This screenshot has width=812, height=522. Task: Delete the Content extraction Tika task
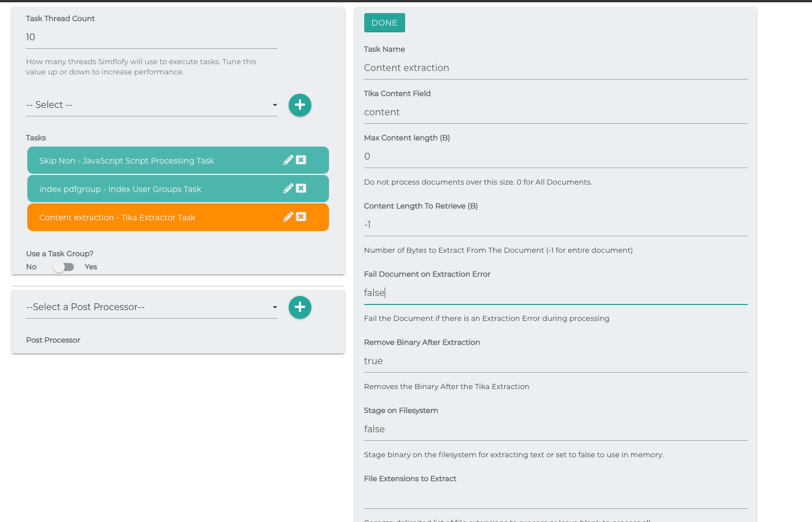coord(301,217)
